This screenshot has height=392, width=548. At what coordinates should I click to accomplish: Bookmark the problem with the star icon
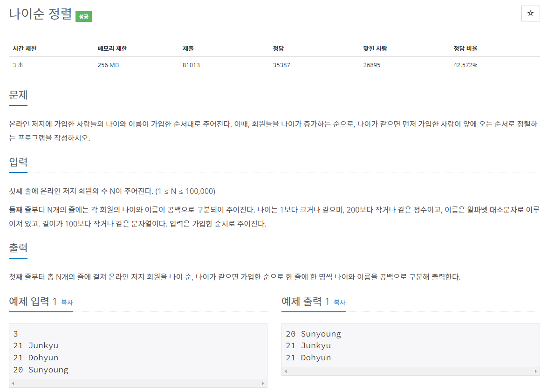530,14
